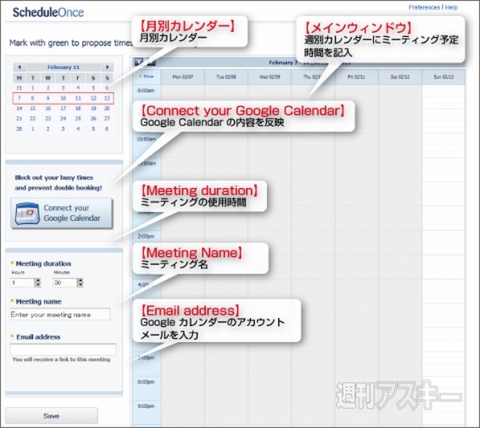Select date 9 in mini calendar
The image size is (480, 428).
[48, 98]
